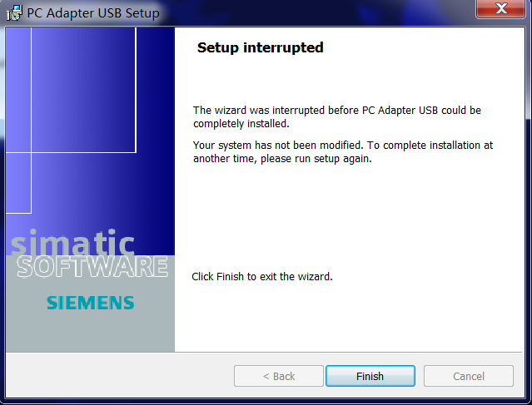Click the 'Setup interrupted' heading
This screenshot has height=405, width=532.
point(261,47)
